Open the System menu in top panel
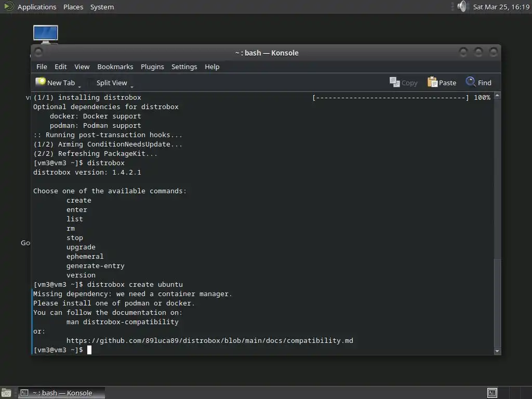The height and width of the screenshot is (399, 532). pos(102,7)
